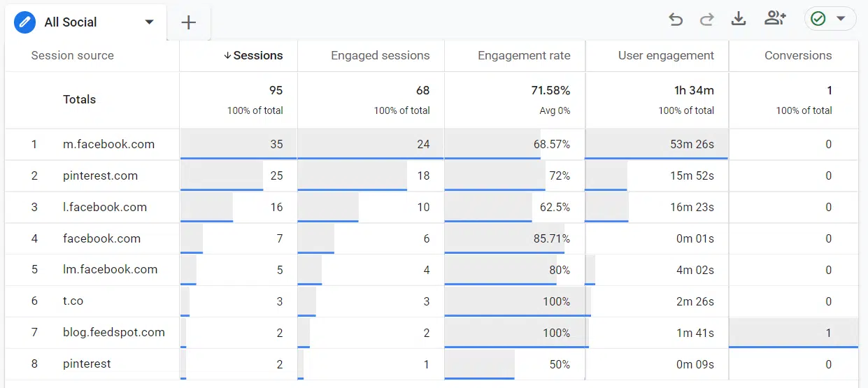Download the exploration report
This screenshot has height=388, width=868.
[x=739, y=19]
